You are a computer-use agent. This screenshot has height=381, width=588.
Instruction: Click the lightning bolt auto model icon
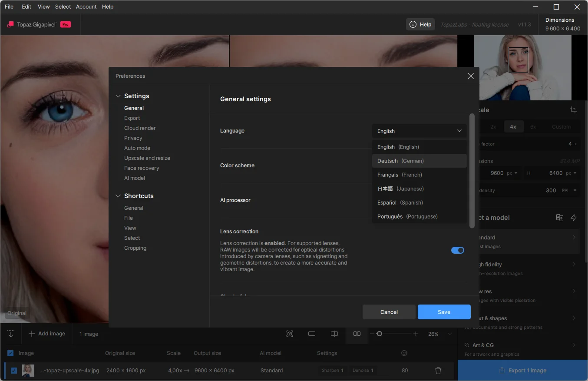click(574, 218)
